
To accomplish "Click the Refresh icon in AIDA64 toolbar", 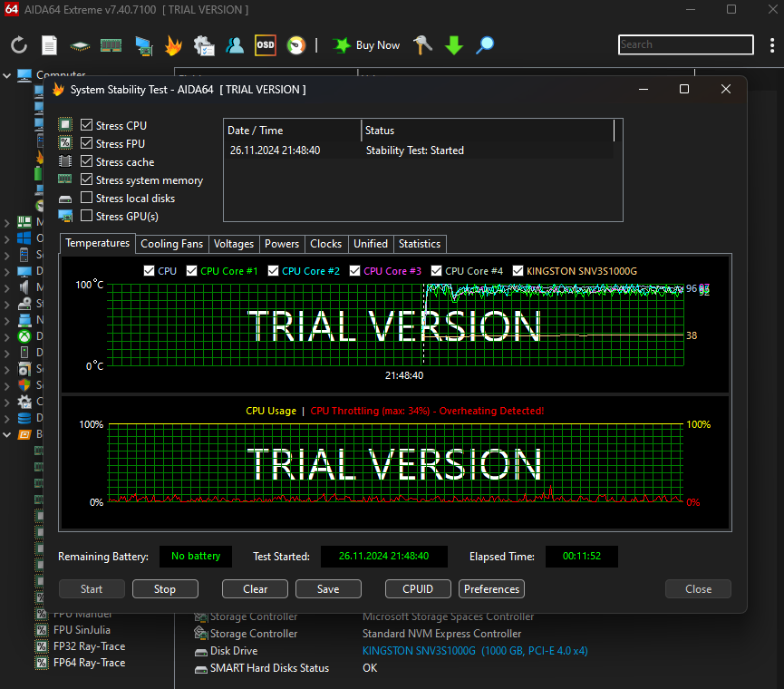I will 19,45.
